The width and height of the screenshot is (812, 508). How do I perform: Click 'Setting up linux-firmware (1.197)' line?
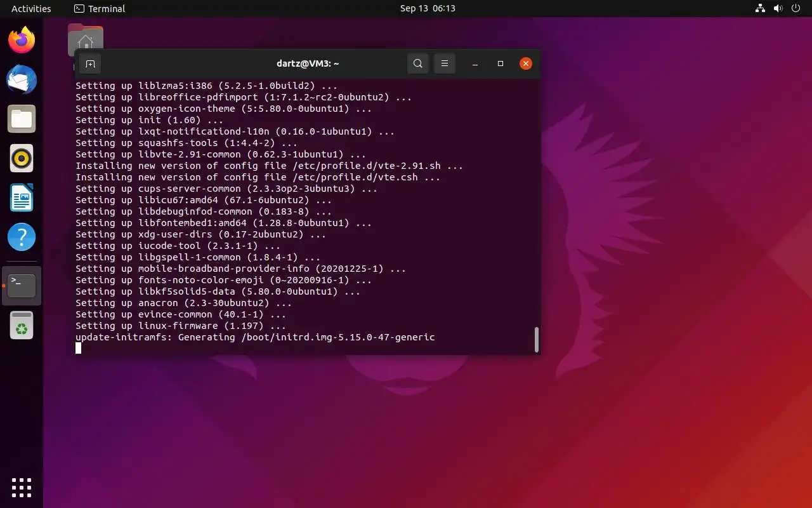click(x=181, y=326)
